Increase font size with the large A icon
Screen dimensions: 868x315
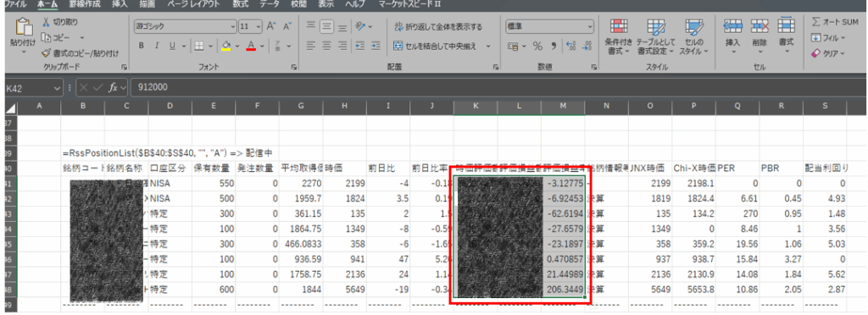(x=271, y=26)
